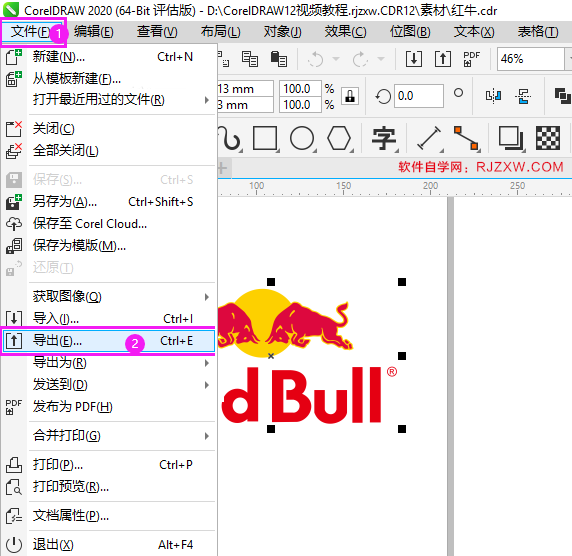This screenshot has height=556, width=572.
Task: Open the 位图(B) menu
Action: coord(410,32)
